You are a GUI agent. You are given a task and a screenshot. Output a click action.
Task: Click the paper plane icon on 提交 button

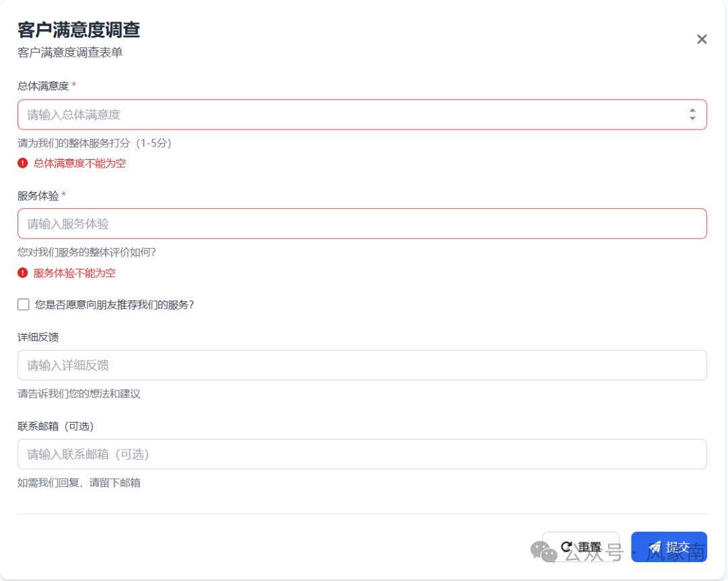[655, 547]
